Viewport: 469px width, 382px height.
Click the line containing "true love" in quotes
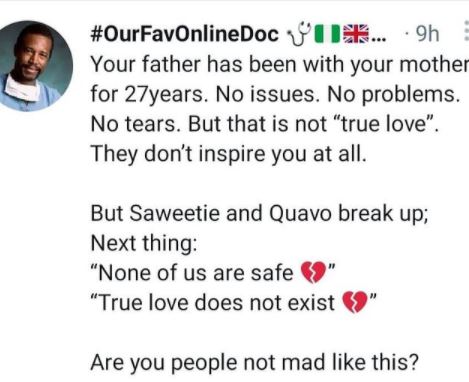(265, 124)
